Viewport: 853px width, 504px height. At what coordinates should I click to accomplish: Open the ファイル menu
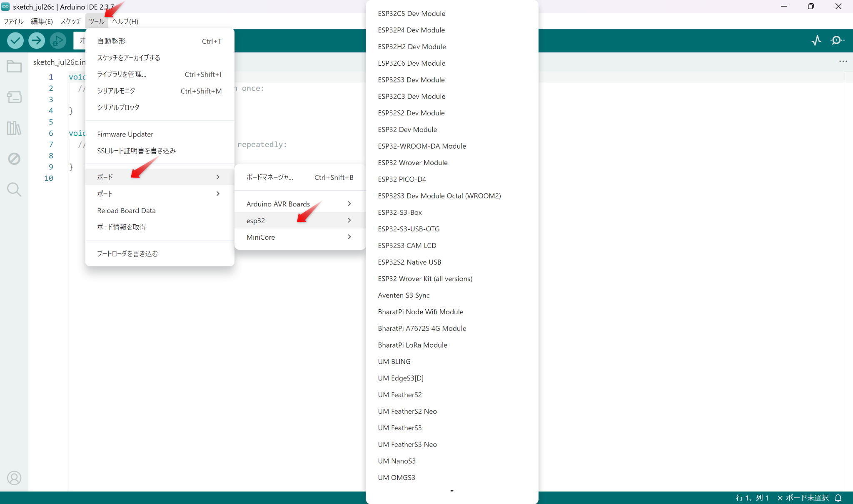click(14, 21)
